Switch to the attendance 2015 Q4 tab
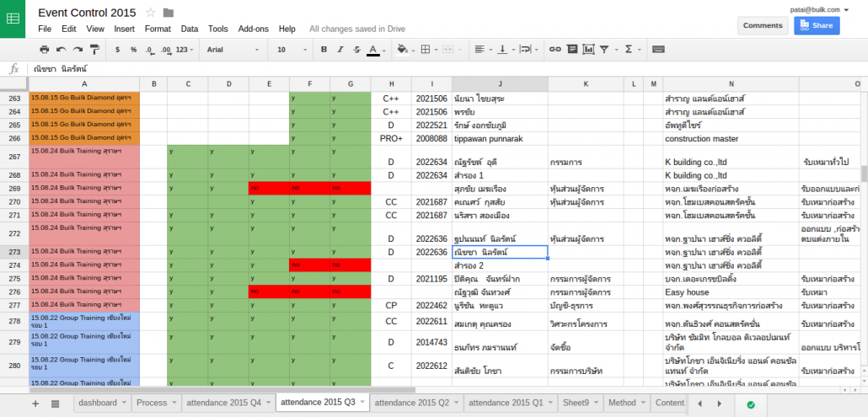 [223, 403]
